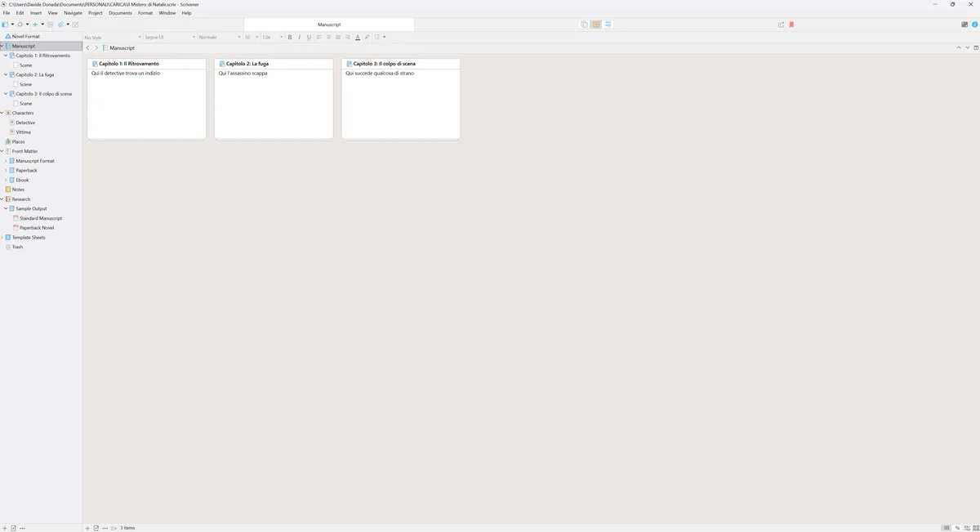Switch to Outliner view mode

[608, 25]
